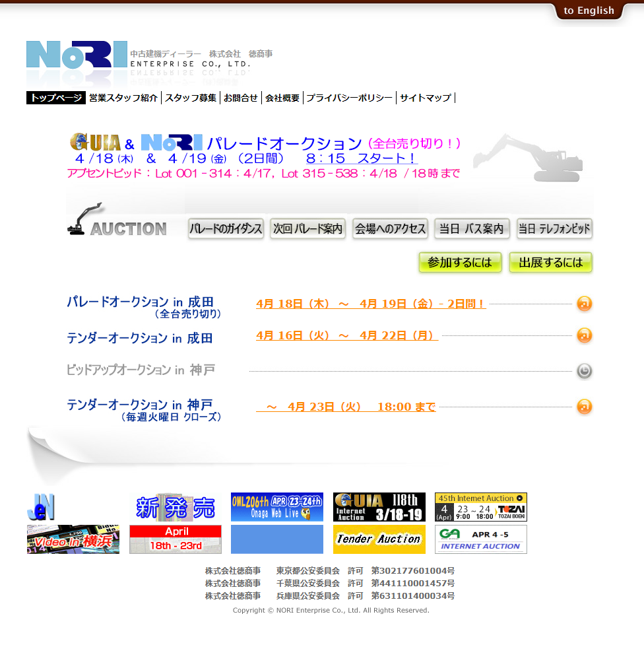
Task: Open 新発売 banner
Action: point(176,507)
